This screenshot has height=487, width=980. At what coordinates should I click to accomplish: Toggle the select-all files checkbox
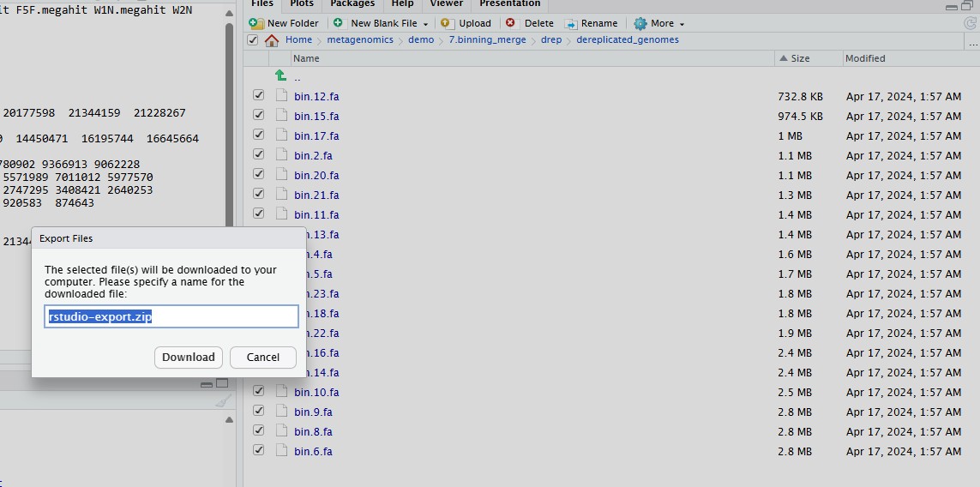click(252, 40)
